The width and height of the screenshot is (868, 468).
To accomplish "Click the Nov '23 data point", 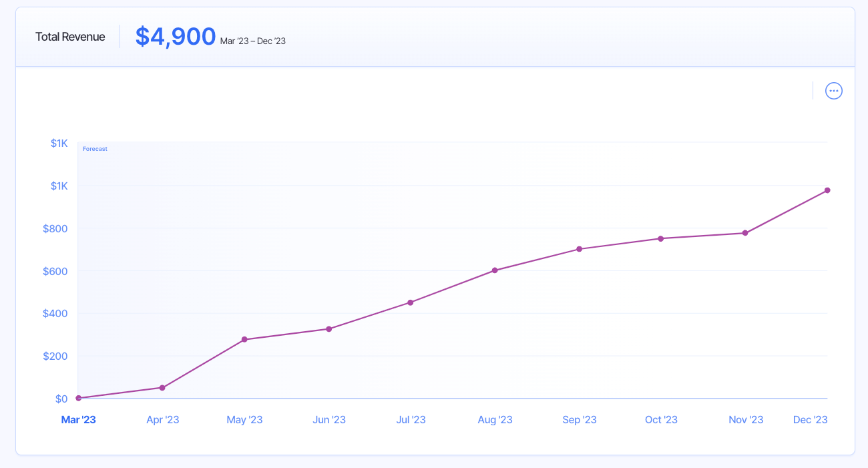I will tap(744, 232).
